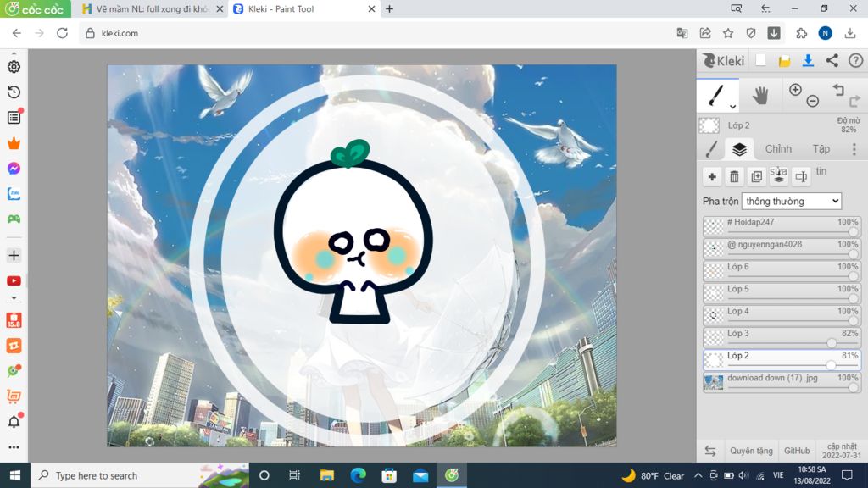The height and width of the screenshot is (488, 868).
Task: Undo the last stroke
Action: 838,90
